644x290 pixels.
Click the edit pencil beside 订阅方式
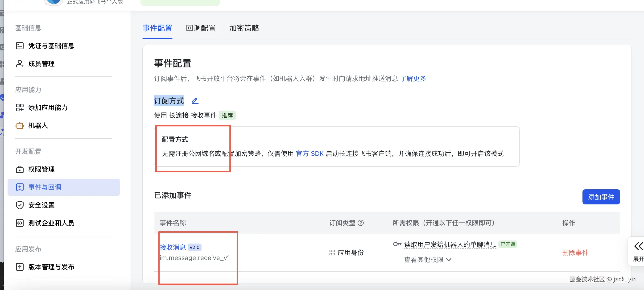(195, 101)
